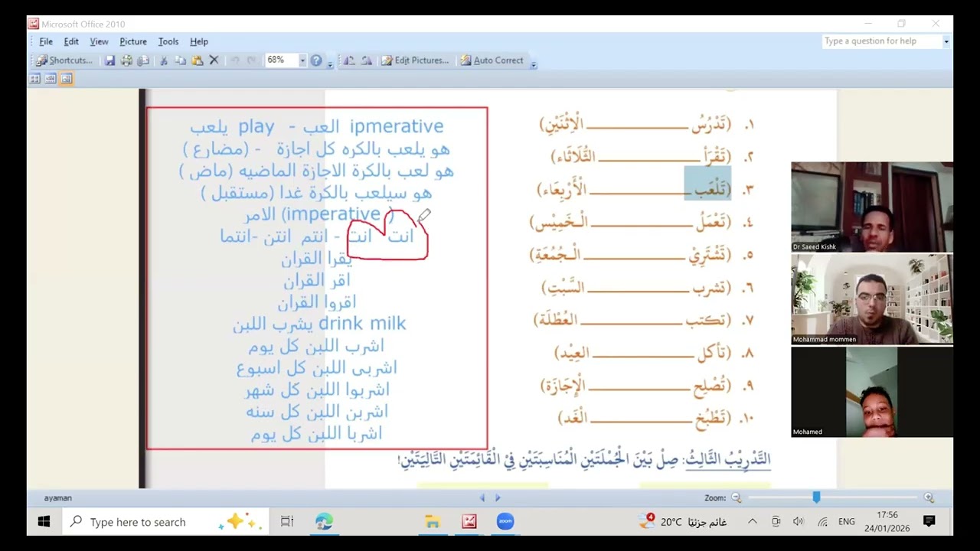Open the blue Help question mark
Screen dimensions: 980x551
[x=316, y=60]
